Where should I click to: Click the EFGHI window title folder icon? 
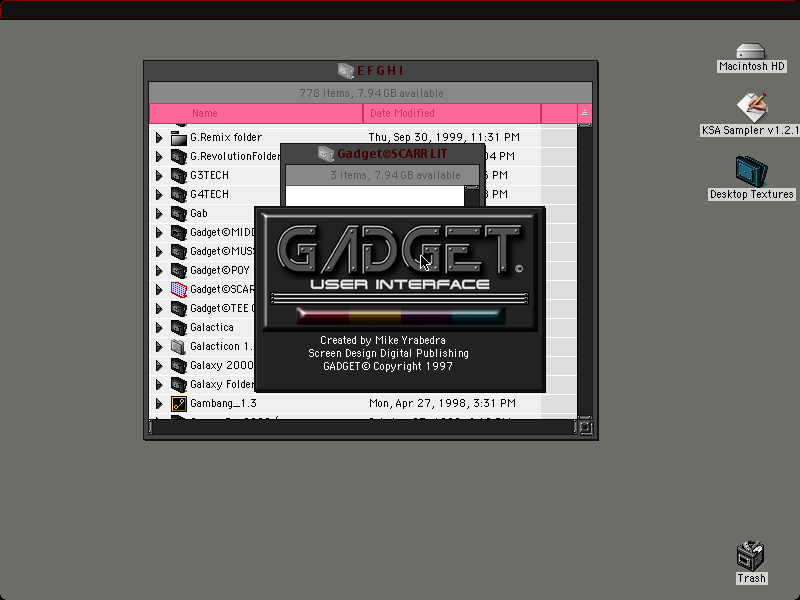(x=345, y=70)
